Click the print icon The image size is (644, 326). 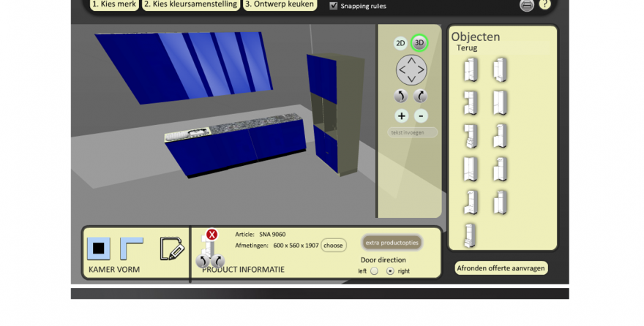pos(527,5)
